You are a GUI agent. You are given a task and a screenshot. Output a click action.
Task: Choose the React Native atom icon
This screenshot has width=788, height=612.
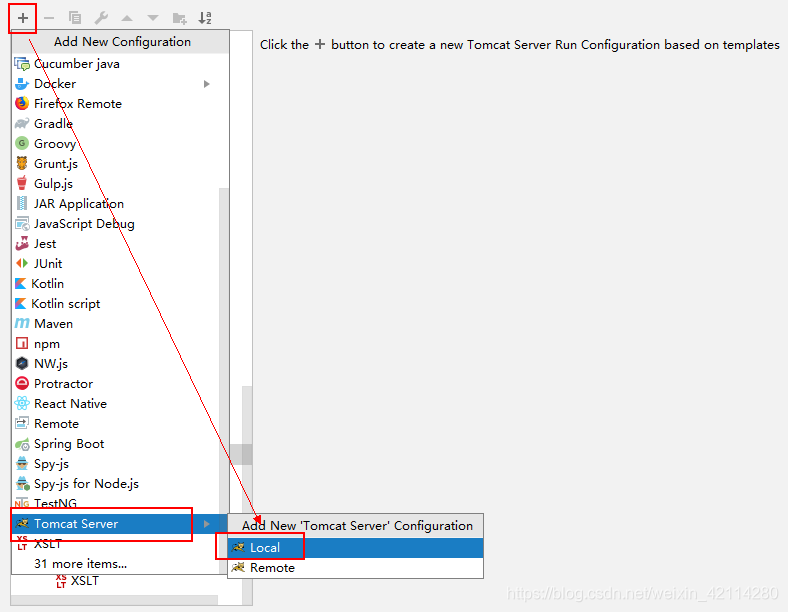[x=22, y=403]
